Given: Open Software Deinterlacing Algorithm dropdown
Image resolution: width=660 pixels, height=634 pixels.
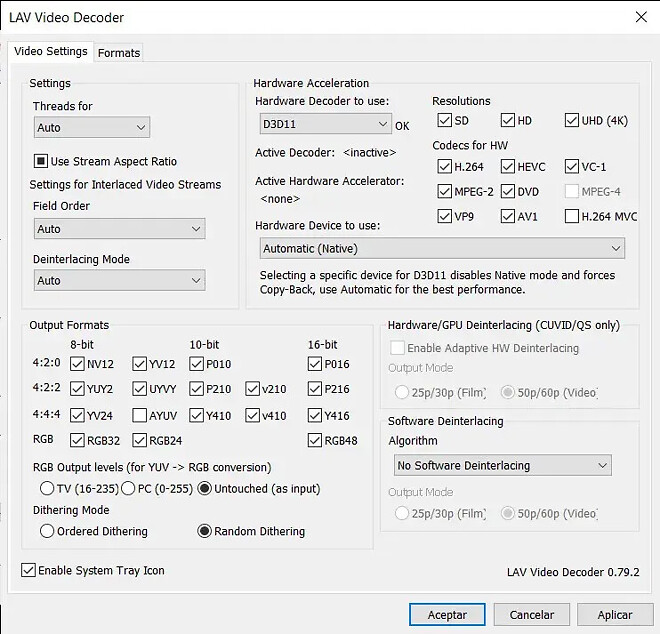Looking at the screenshot, I should (502, 465).
